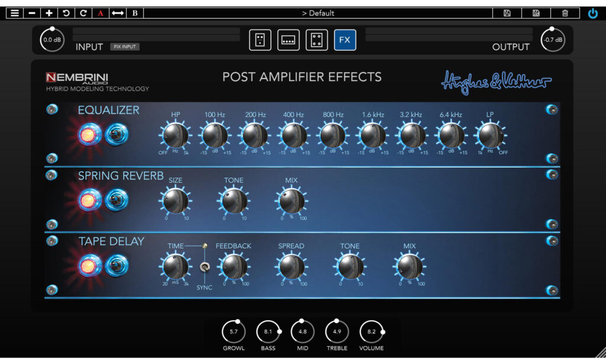The width and height of the screenshot is (606, 364).
Task: Click the Tape Delay MIX knob
Action: click(x=410, y=266)
